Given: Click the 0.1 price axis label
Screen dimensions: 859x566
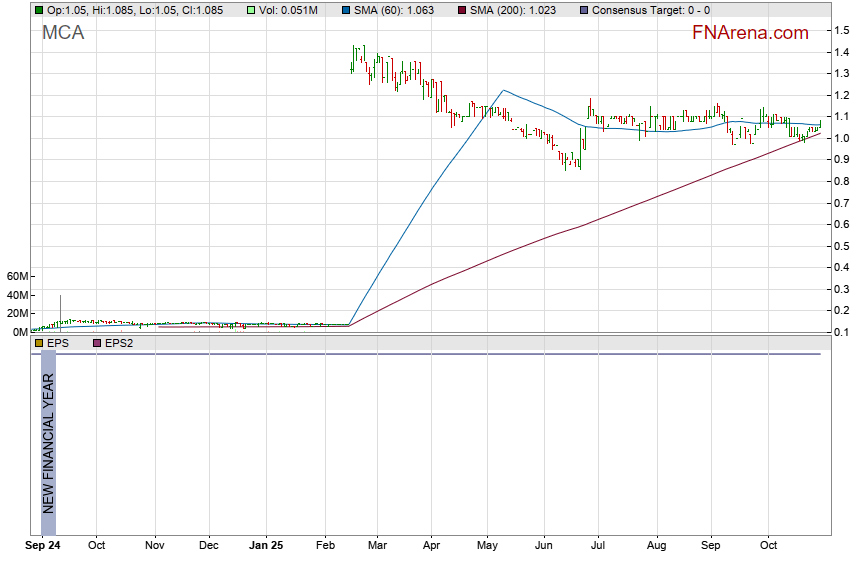Looking at the screenshot, I should click(x=841, y=332).
